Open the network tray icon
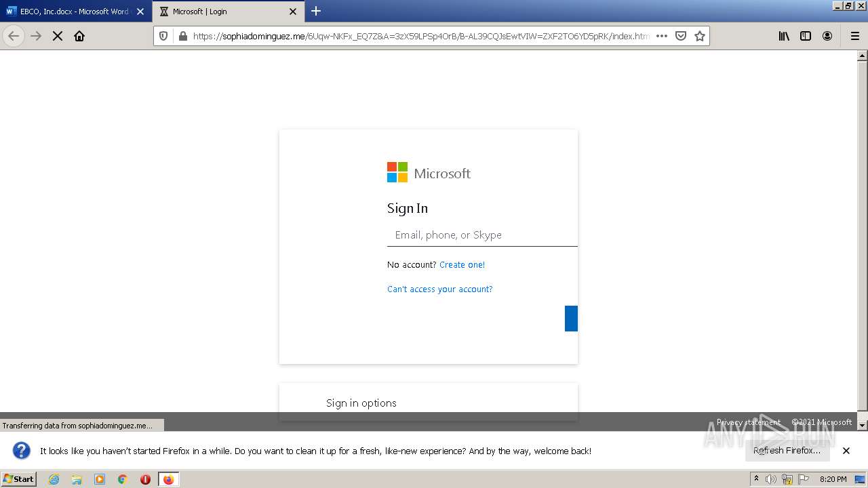868x488 pixels. [x=787, y=479]
